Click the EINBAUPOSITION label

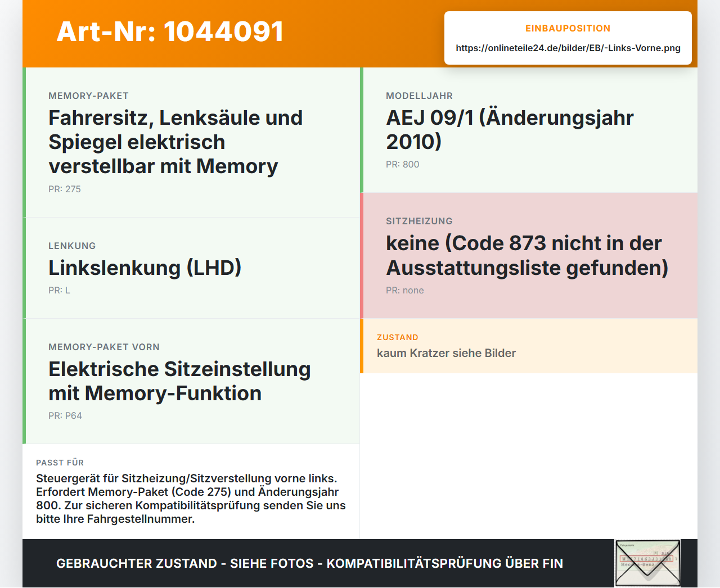click(x=568, y=28)
